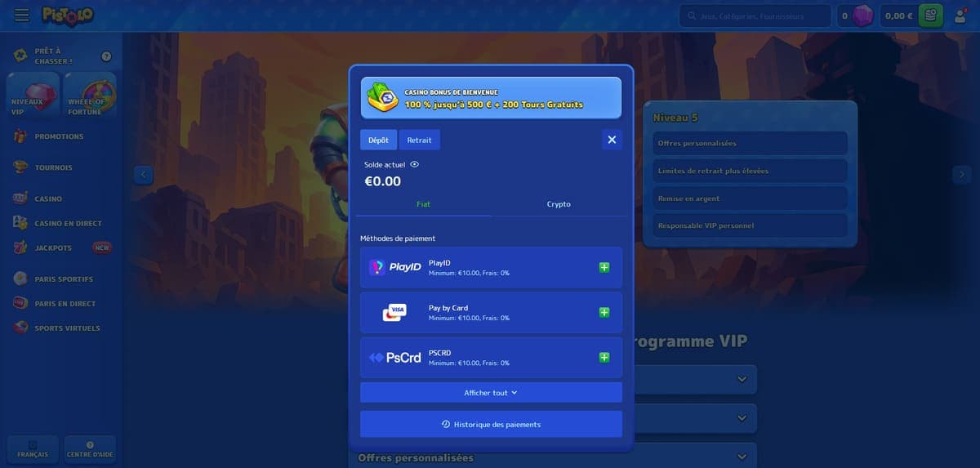The height and width of the screenshot is (468, 980).
Task: Open the Niveaux VIP tile
Action: point(33,95)
